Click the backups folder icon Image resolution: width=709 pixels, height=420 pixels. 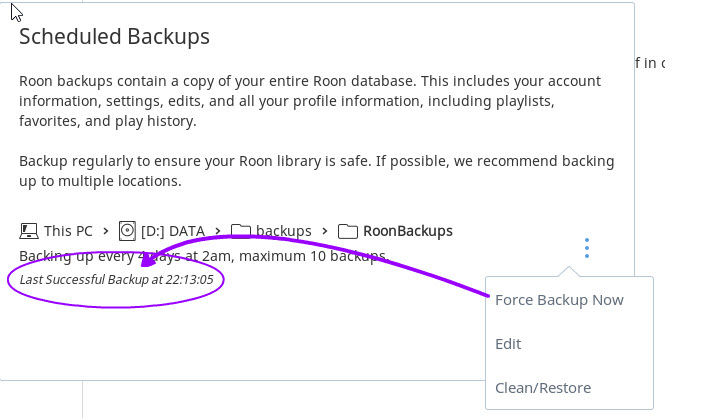point(241,231)
